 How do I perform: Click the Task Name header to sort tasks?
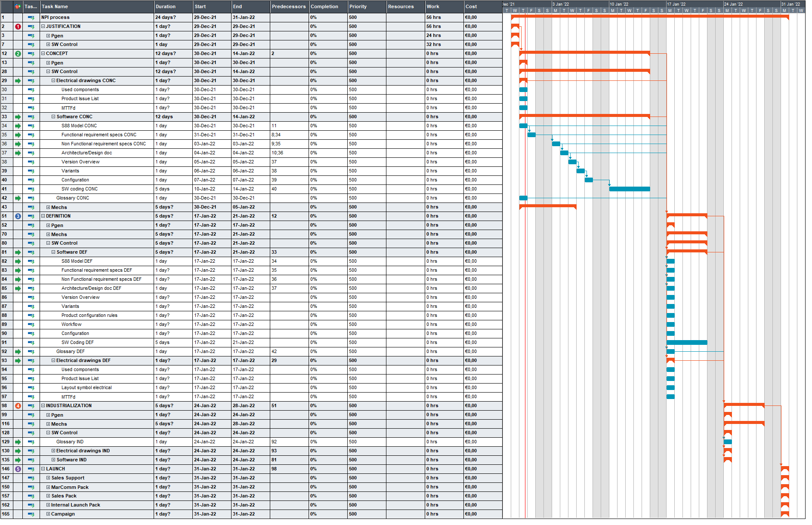coord(55,6)
